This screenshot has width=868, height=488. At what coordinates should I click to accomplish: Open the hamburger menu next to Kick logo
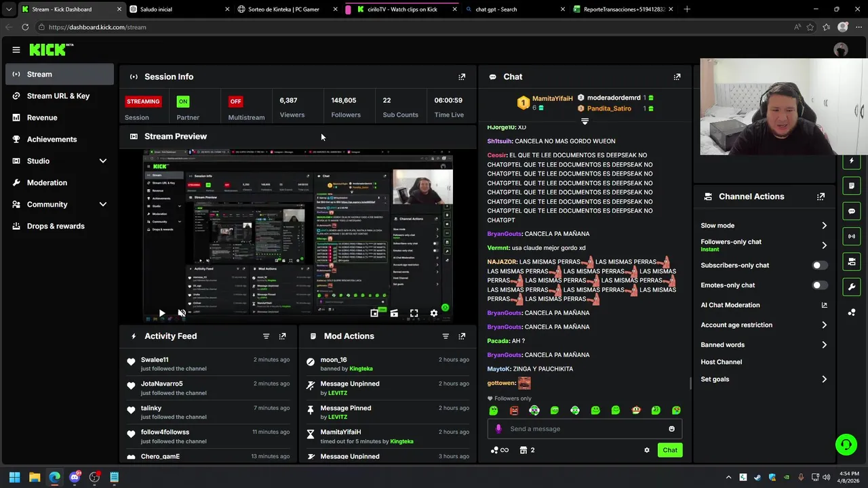pyautogui.click(x=16, y=49)
